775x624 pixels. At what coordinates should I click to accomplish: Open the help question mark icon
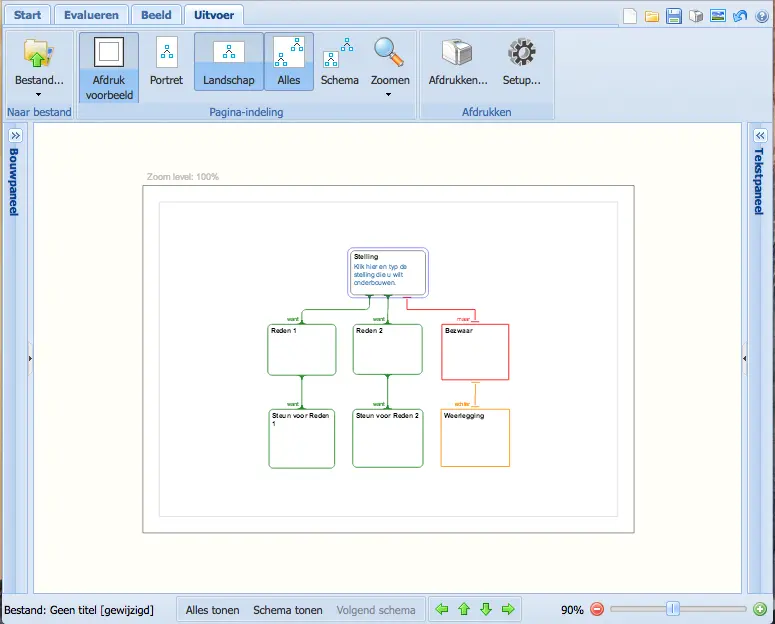coord(762,16)
